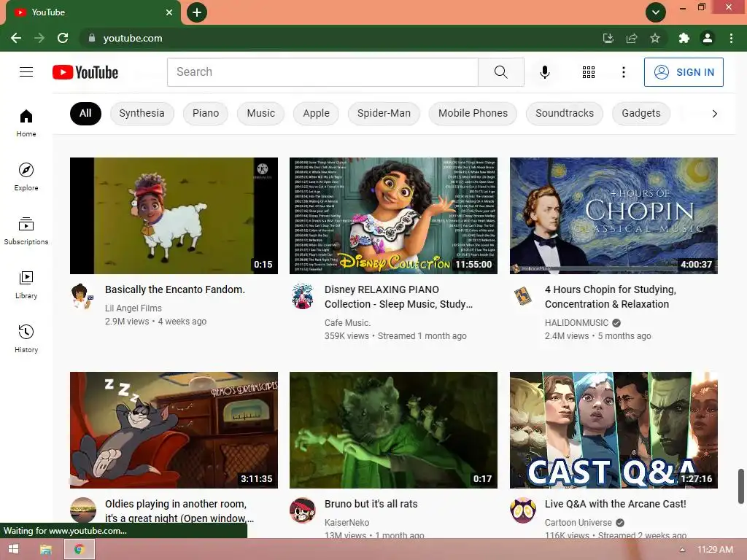
Task: Reload the YouTube page
Action: (63, 38)
